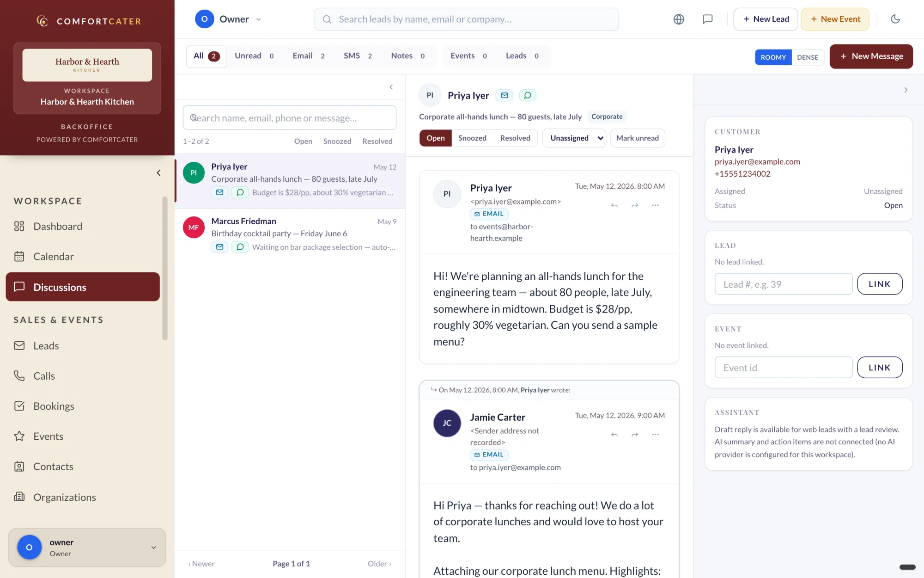
Task: Select the Notes tab
Action: 407,56
